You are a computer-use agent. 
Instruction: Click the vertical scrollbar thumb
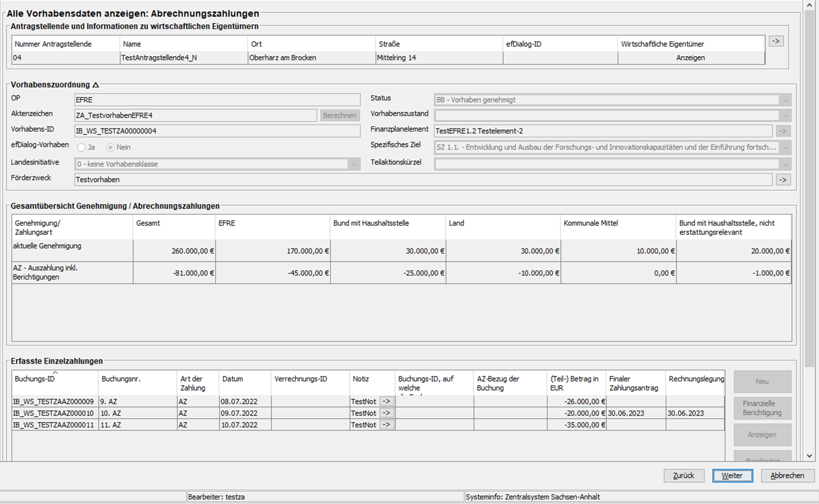809,187
